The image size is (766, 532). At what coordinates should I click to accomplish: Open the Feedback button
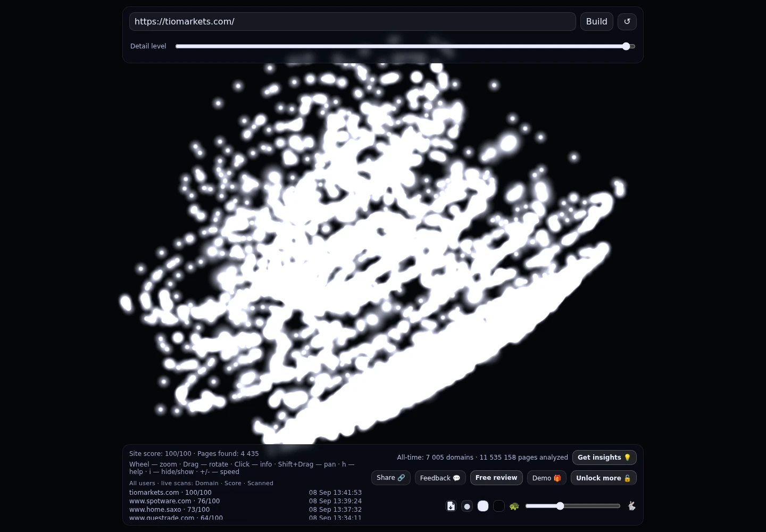440,478
